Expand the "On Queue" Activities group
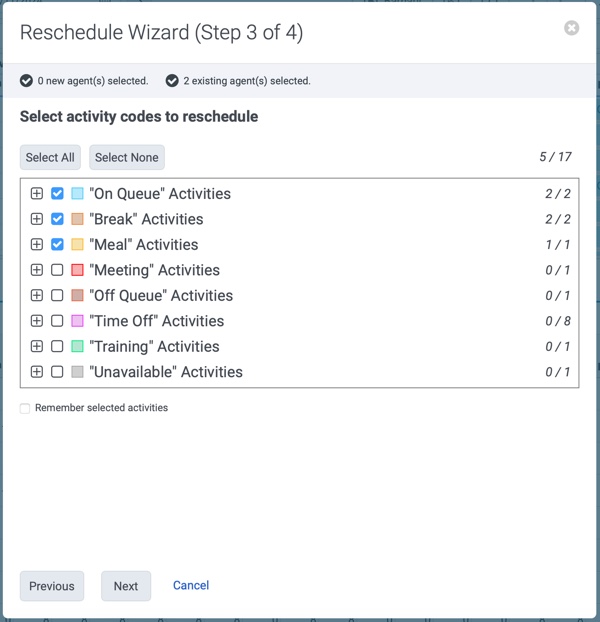The width and height of the screenshot is (600, 622). (37, 194)
